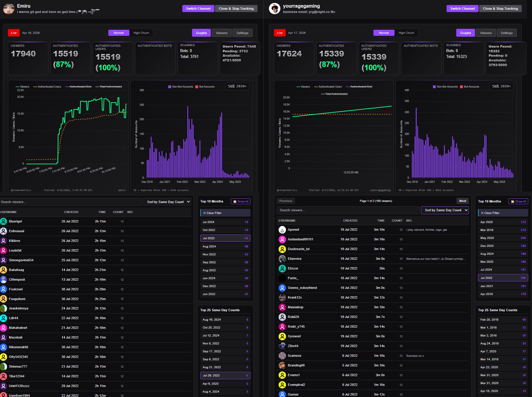Click Cl0wnpock's avatar picture
Viewport: 532px width, 397px height.
(x=4, y=279)
